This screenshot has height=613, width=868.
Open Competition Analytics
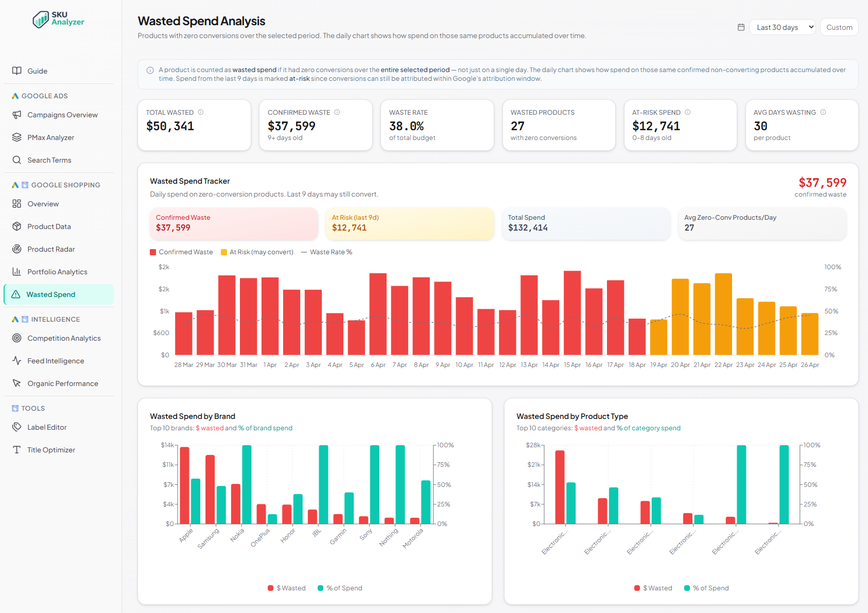(64, 338)
